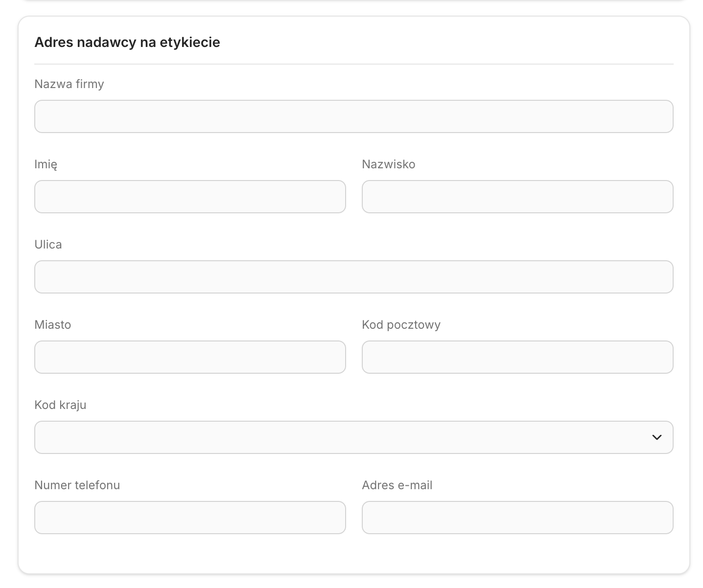The height and width of the screenshot is (588, 703).
Task: Click the Adres e-mail input field
Action: pyautogui.click(x=517, y=518)
